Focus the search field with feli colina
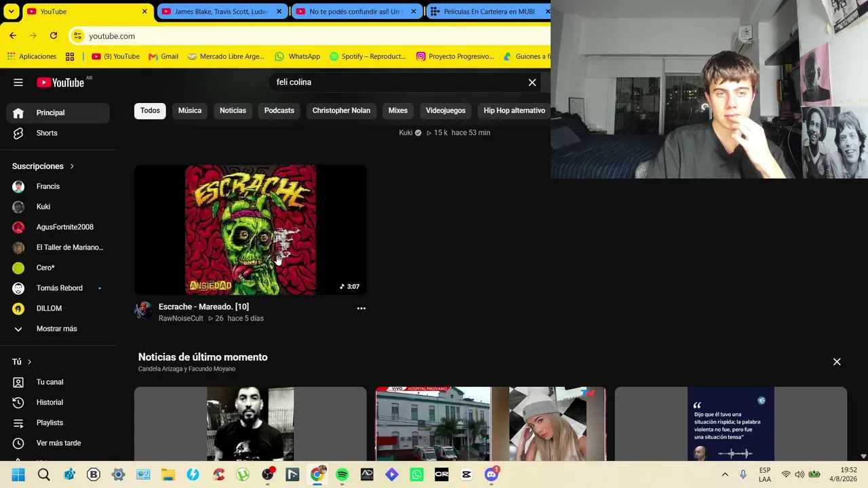The image size is (868, 488). [397, 82]
